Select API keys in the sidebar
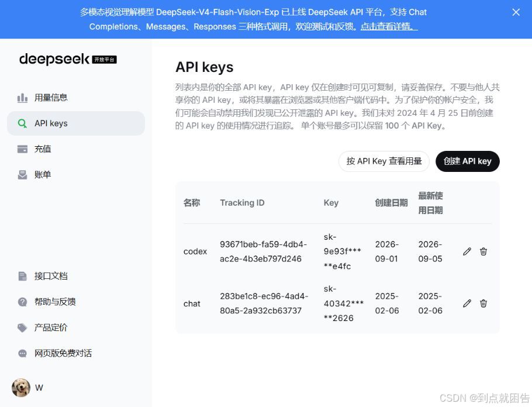Viewport: 532px width, 407px height. [76, 123]
